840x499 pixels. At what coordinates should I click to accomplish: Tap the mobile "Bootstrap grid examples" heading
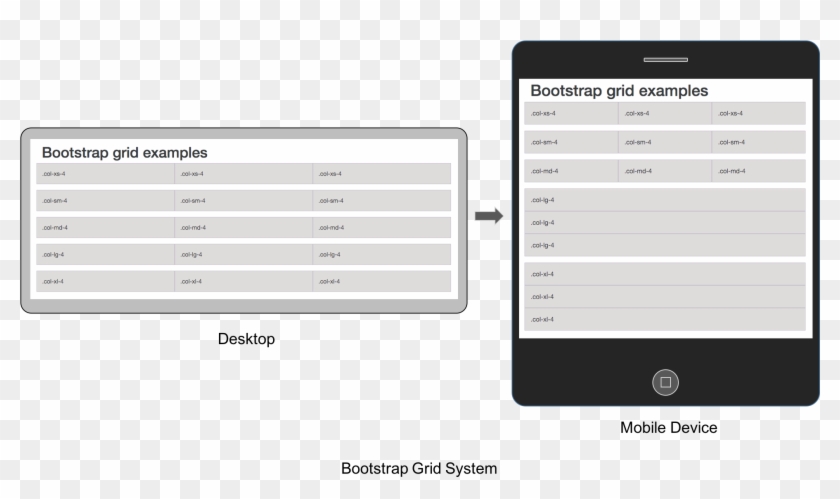619,91
